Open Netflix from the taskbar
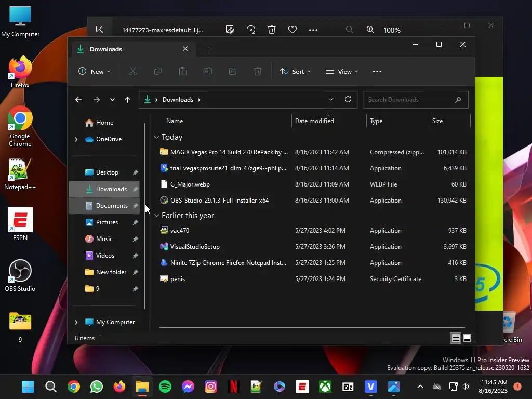 [x=233, y=387]
